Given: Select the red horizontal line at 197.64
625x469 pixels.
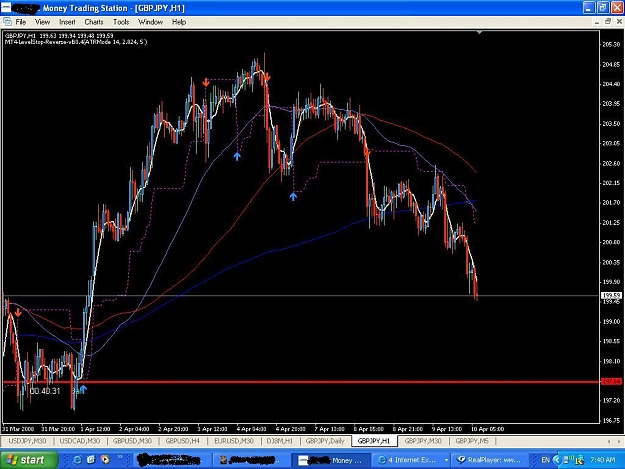Looking at the screenshot, I should pyautogui.click(x=301, y=382).
